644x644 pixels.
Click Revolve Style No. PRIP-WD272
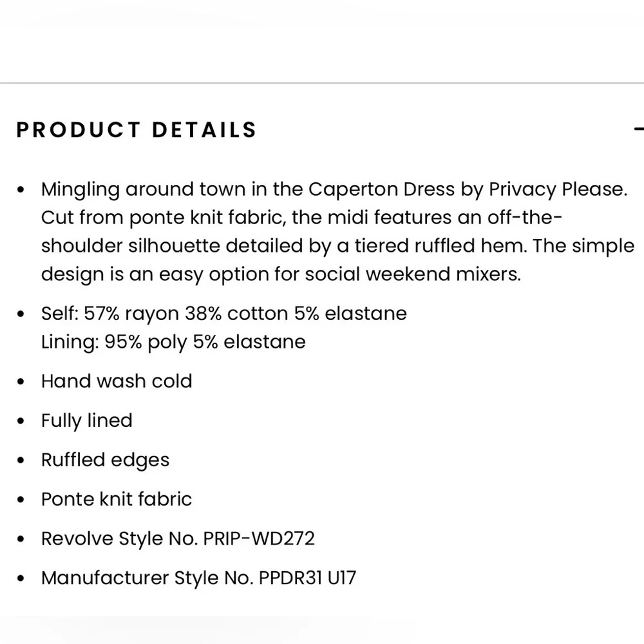(x=178, y=538)
